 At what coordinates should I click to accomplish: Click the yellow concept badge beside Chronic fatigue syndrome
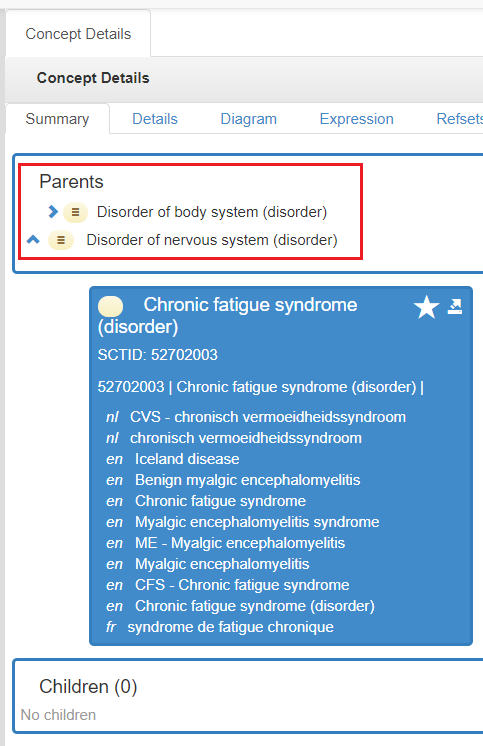click(x=110, y=306)
